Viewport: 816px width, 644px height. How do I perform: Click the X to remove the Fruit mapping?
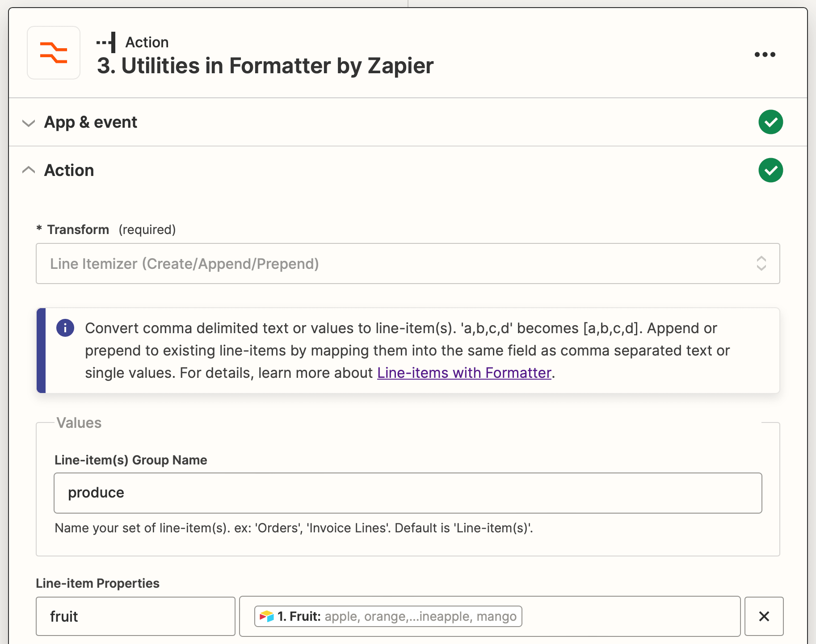(764, 616)
